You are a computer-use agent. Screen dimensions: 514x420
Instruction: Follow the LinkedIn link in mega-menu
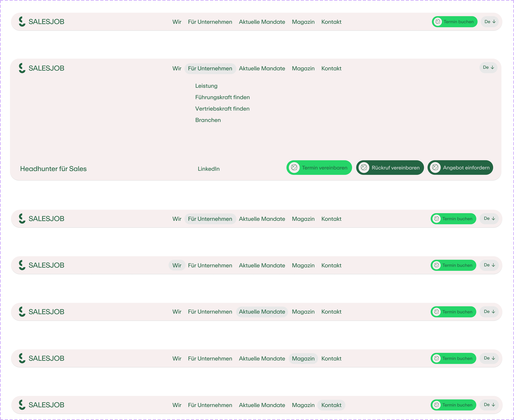[209, 169]
